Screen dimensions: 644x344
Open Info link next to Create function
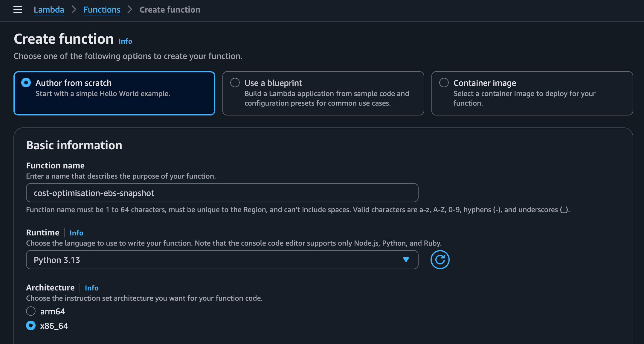point(125,41)
